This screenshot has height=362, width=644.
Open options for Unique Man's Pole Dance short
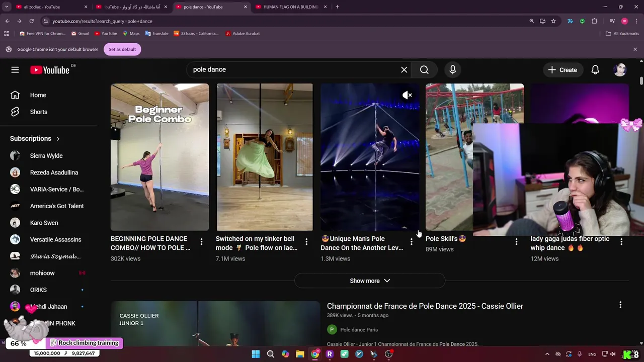pyautogui.click(x=412, y=242)
